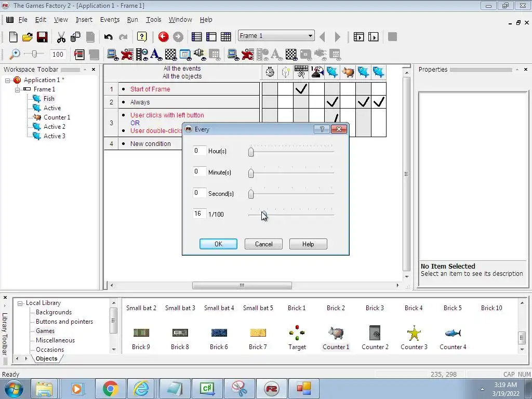Open the File menu
This screenshot has width=532, height=399.
click(23, 20)
